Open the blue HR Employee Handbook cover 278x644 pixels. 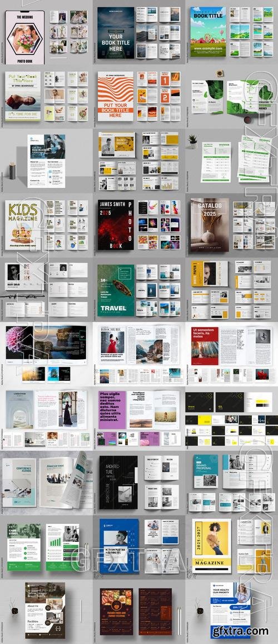[x=119, y=546]
